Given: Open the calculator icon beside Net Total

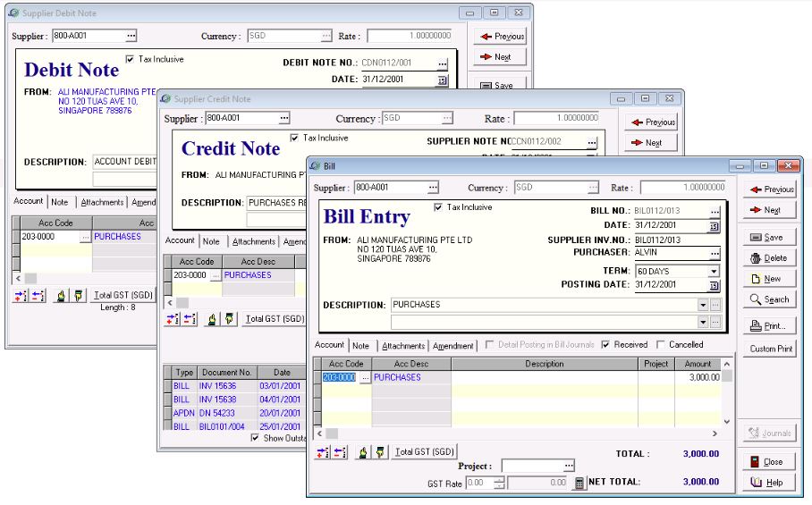Looking at the screenshot, I should point(579,483).
